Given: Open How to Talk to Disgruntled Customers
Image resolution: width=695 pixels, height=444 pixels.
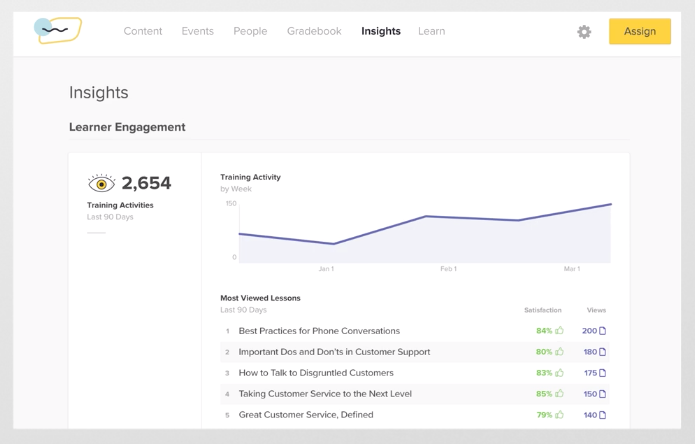Looking at the screenshot, I should click(x=316, y=373).
